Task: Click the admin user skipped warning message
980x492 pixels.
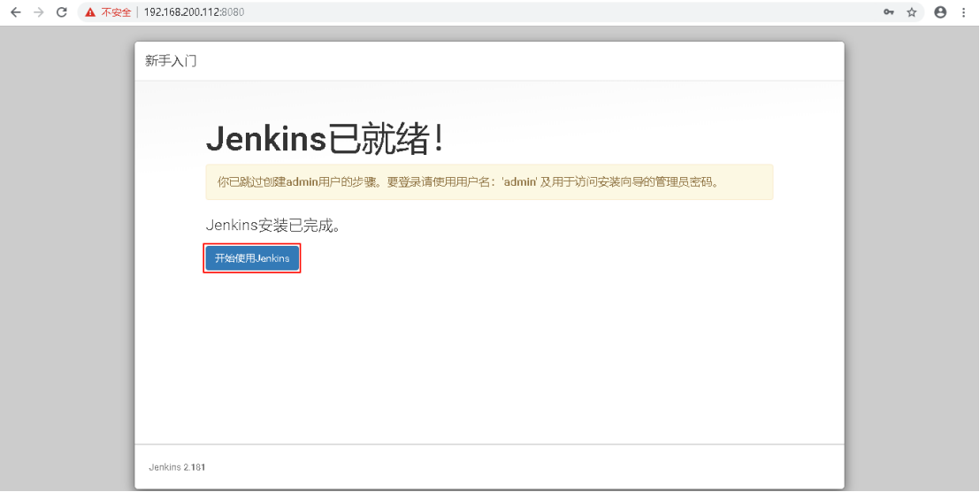Action: point(489,182)
